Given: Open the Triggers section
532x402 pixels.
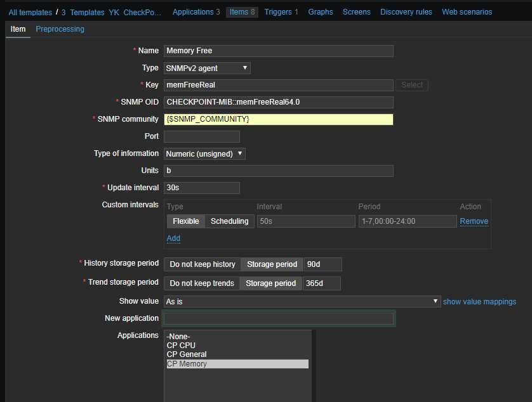Looking at the screenshot, I should click(x=281, y=12).
